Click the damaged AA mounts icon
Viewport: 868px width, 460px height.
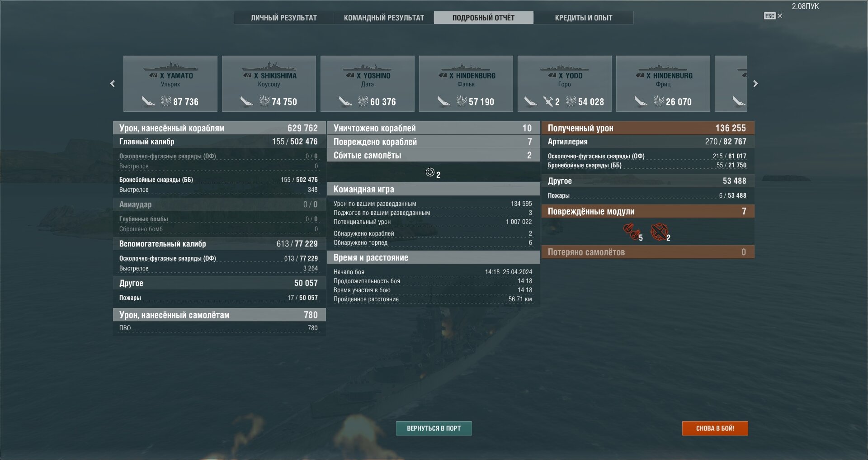coord(659,232)
